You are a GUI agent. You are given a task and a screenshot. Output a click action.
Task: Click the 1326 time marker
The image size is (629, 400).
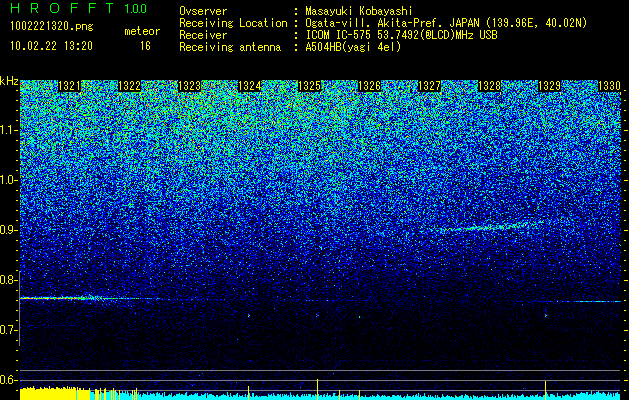pos(369,86)
